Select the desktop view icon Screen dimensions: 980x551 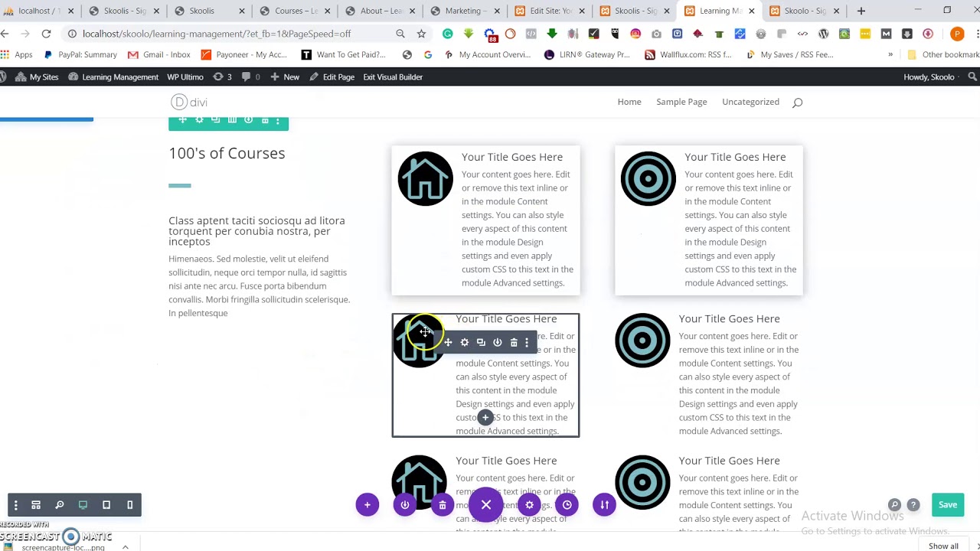83,505
